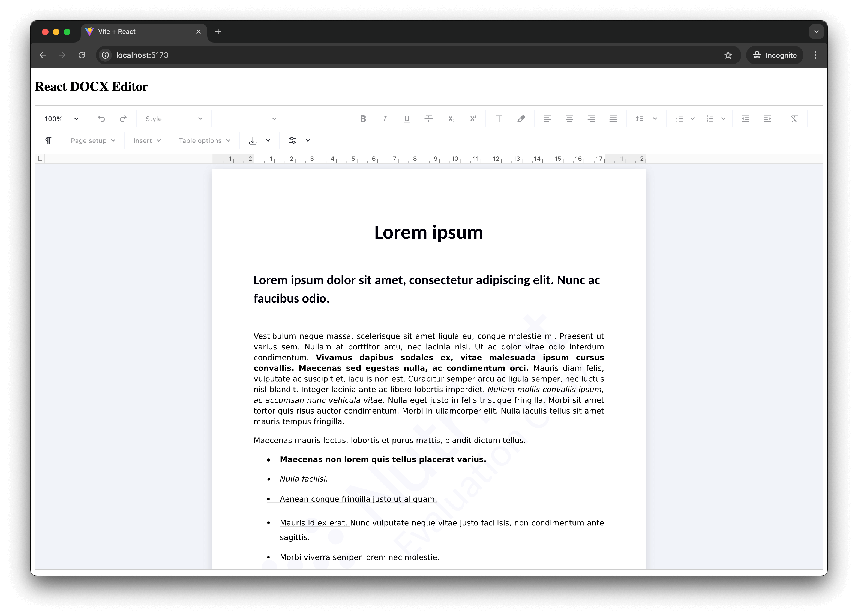This screenshot has width=858, height=616.
Task: Open the zoom level dropdown
Action: 61,118
